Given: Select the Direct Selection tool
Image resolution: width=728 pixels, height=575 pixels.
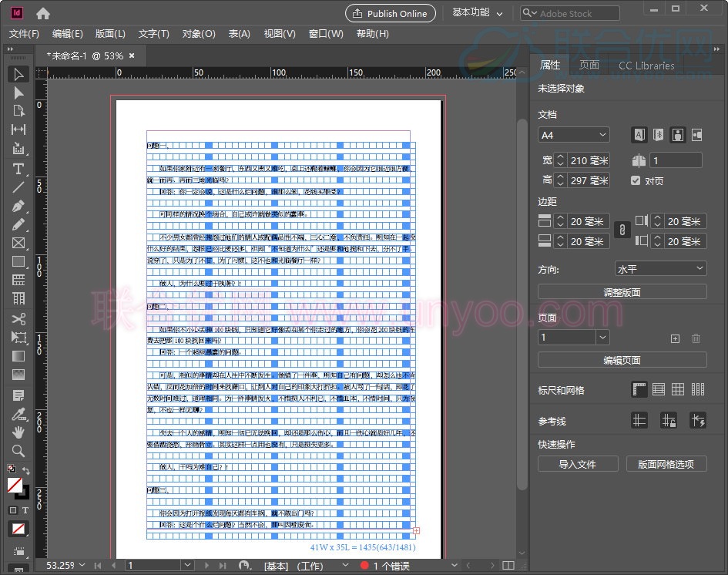Looking at the screenshot, I should (18, 93).
